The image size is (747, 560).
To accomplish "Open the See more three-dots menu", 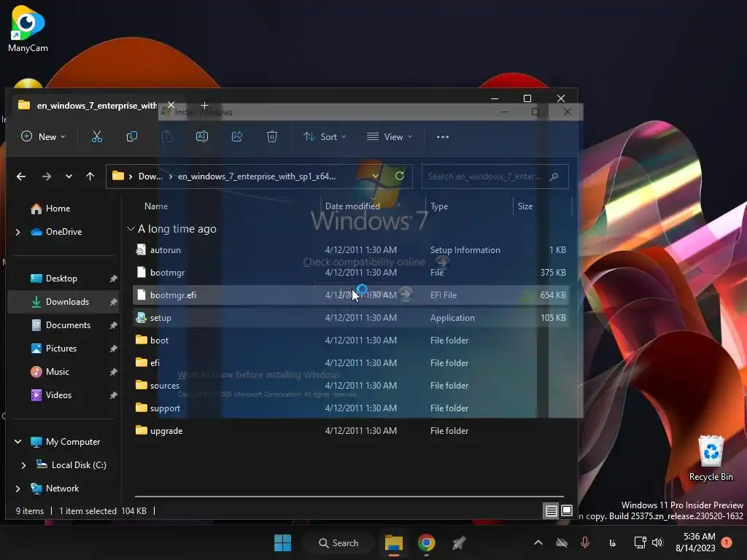I will [443, 137].
